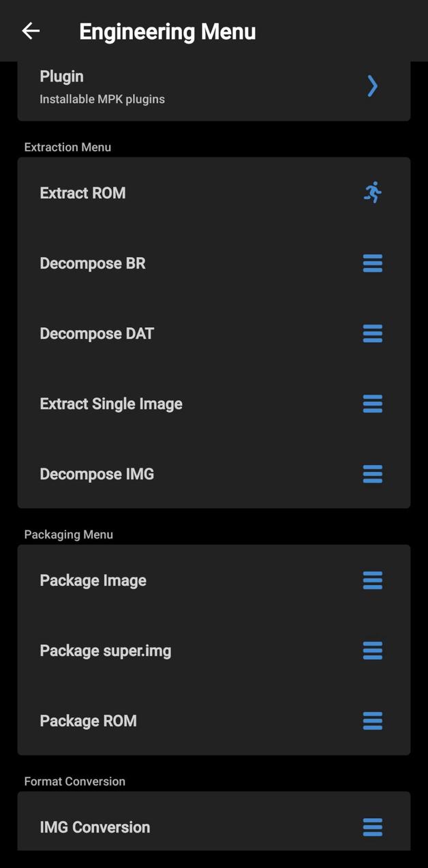
Task: Expand the Plugin entry via its chevron
Action: coord(372,86)
